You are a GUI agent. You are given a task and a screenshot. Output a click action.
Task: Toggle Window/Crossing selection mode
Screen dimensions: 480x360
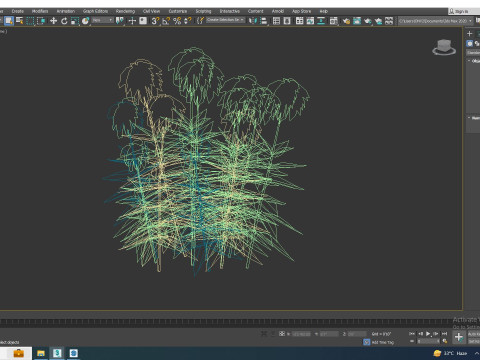[x=41, y=21]
